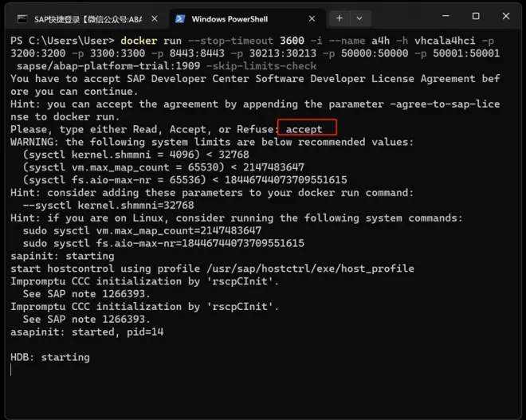This screenshot has height=420, width=526.
Task: Click 'sudo sysctl fs.aio-max-nr' command line
Action: tap(163, 243)
